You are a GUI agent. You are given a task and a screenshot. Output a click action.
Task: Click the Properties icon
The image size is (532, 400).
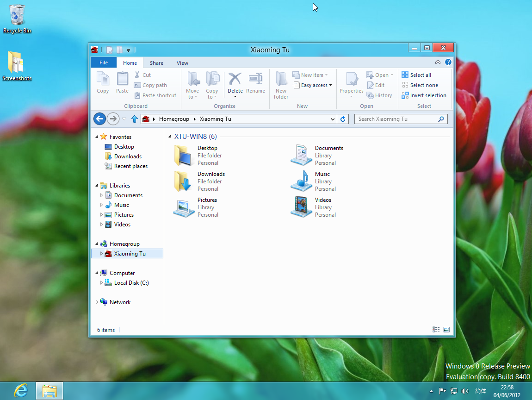click(x=352, y=80)
